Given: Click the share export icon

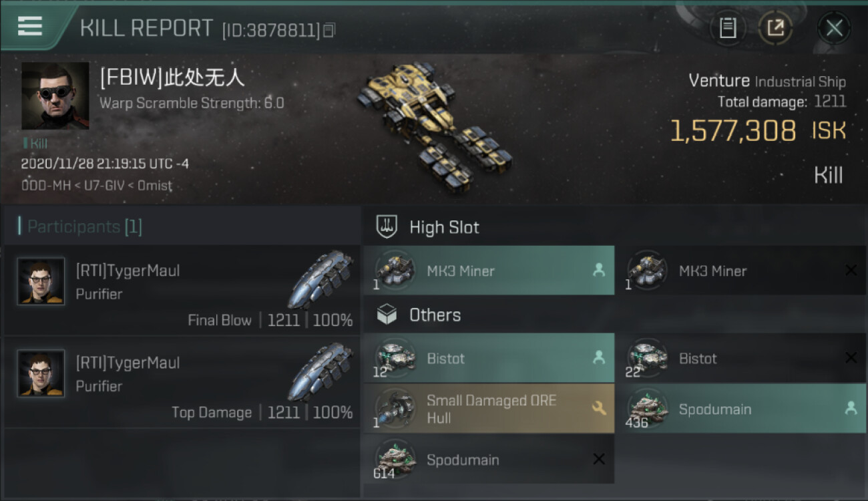Looking at the screenshot, I should tap(775, 28).
